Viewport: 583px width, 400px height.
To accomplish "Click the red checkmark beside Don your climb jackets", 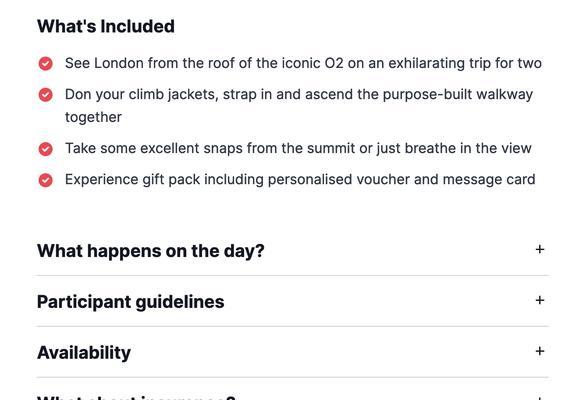I will pyautogui.click(x=45, y=95).
